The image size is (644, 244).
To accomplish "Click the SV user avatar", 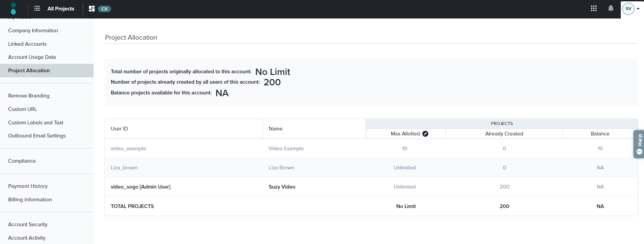I will [628, 9].
